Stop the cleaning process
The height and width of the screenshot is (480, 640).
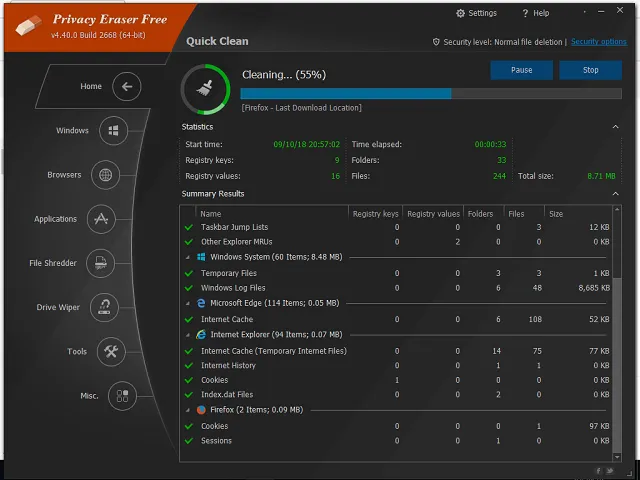click(591, 70)
